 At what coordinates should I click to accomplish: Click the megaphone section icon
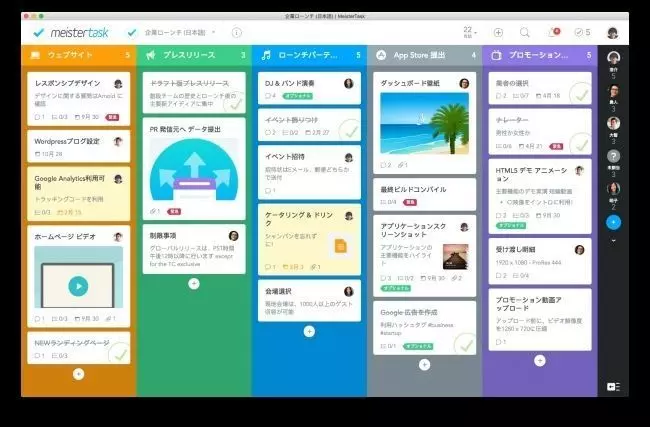[x=151, y=55]
